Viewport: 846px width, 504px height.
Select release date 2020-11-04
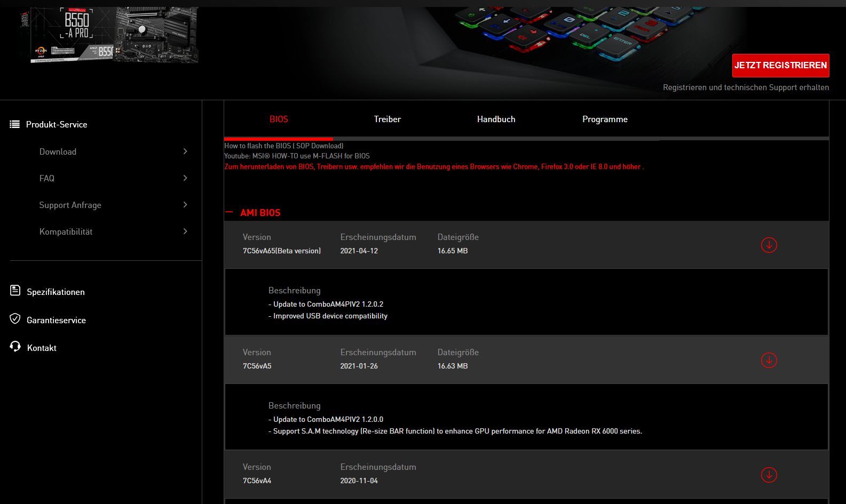click(x=359, y=481)
